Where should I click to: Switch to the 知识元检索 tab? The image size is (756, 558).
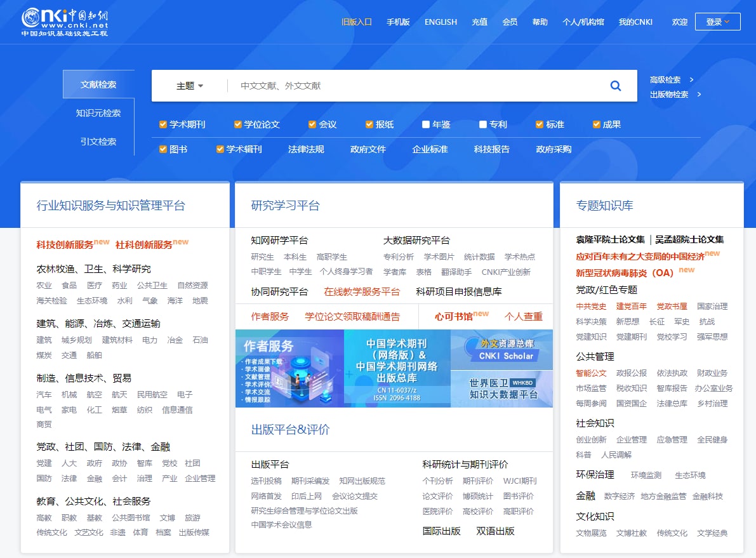coord(98,113)
